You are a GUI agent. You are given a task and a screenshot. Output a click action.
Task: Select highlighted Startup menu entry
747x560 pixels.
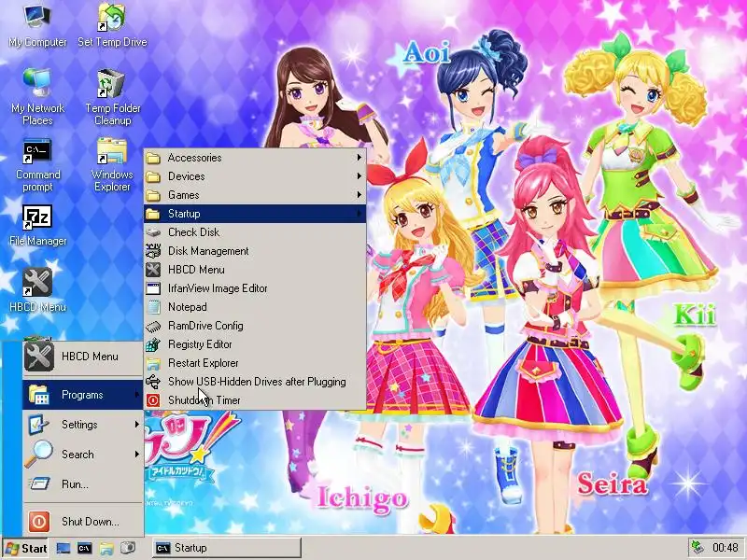point(255,214)
